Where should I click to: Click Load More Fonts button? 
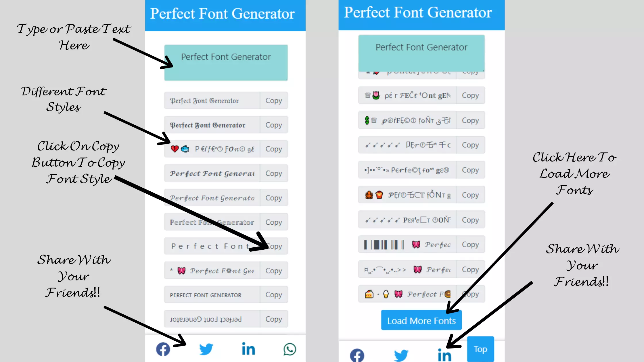point(421,320)
